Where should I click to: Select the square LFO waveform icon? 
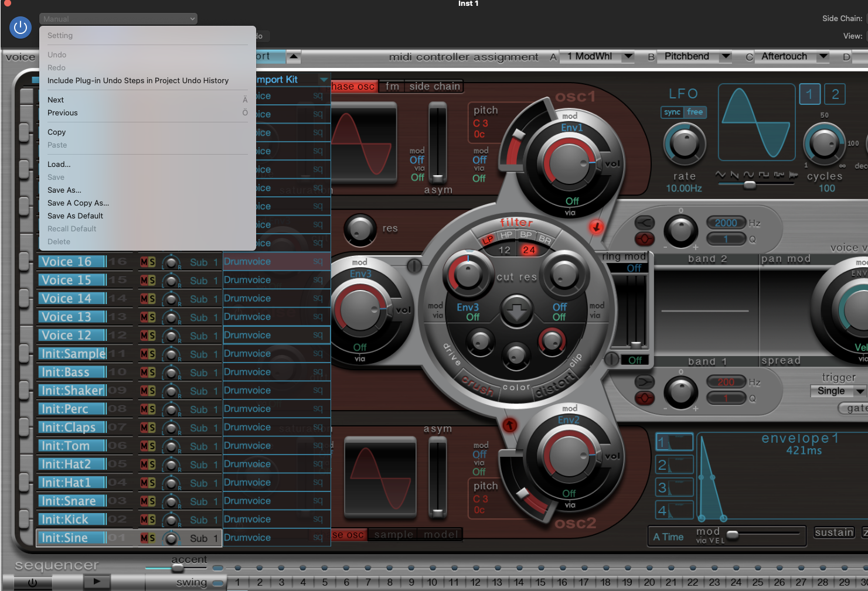tap(764, 174)
